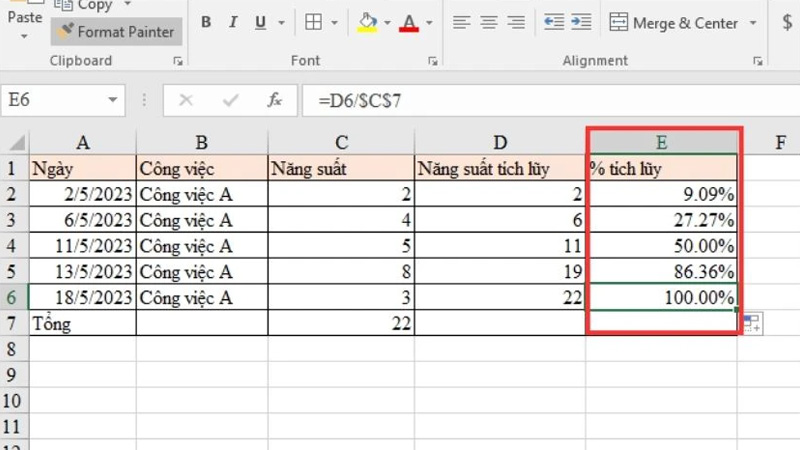Select column D header

500,142
